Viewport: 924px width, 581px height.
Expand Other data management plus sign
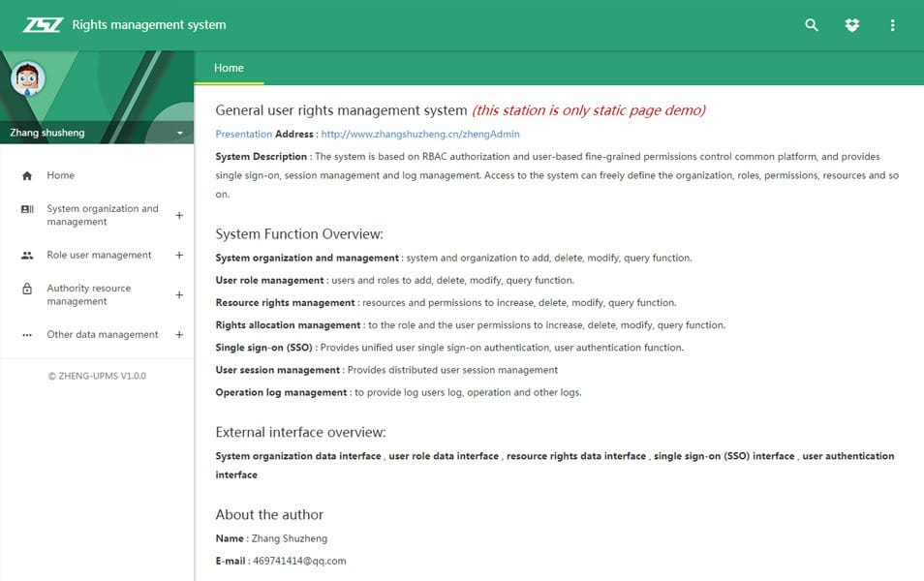[179, 335]
